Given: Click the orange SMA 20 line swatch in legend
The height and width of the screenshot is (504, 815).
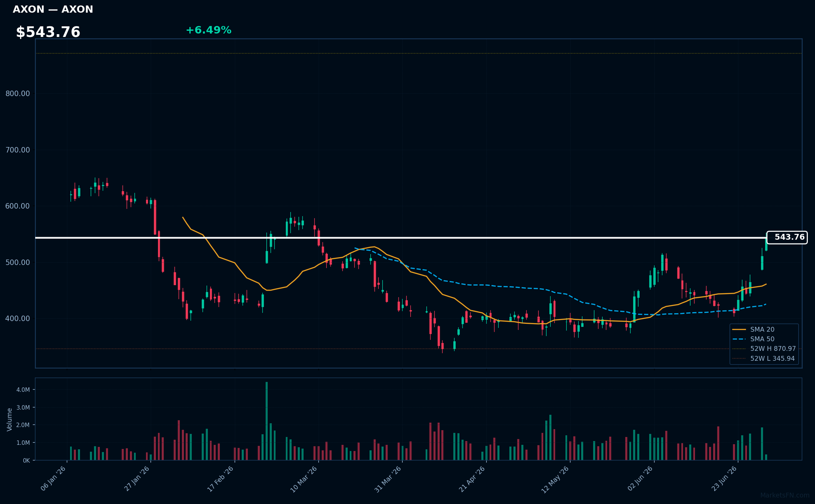Looking at the screenshot, I should click(739, 329).
